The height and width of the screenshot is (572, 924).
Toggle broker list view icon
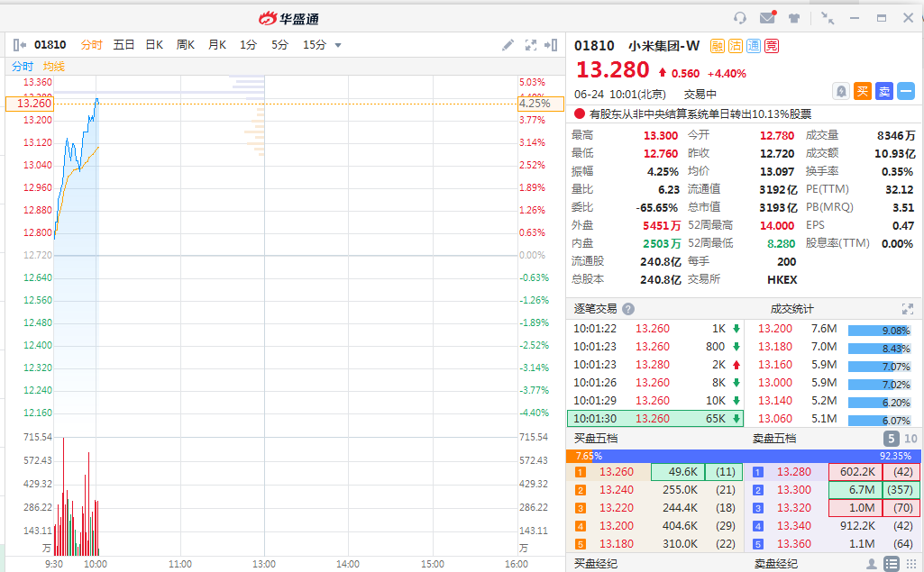[891, 564]
